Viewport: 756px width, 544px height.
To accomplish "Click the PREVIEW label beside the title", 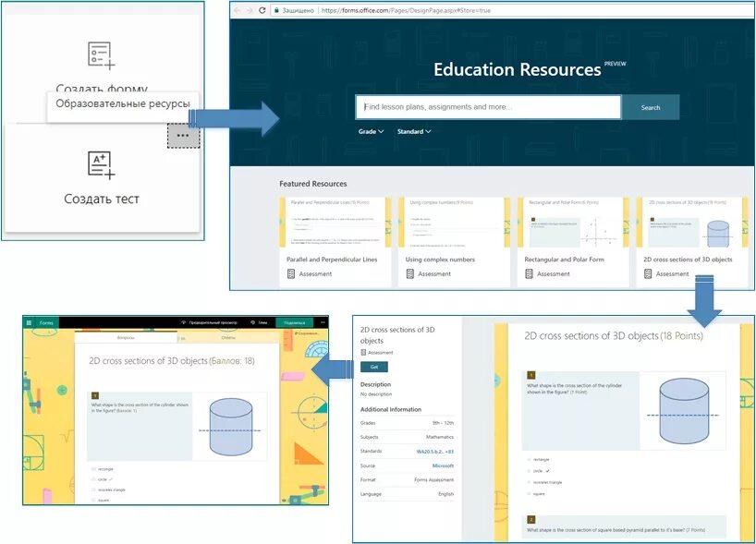I will pyautogui.click(x=615, y=64).
